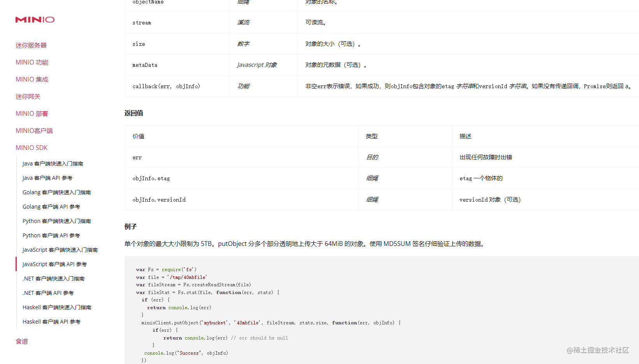
Task: Open 迷你服务器 in the sidebar
Action: tap(31, 45)
